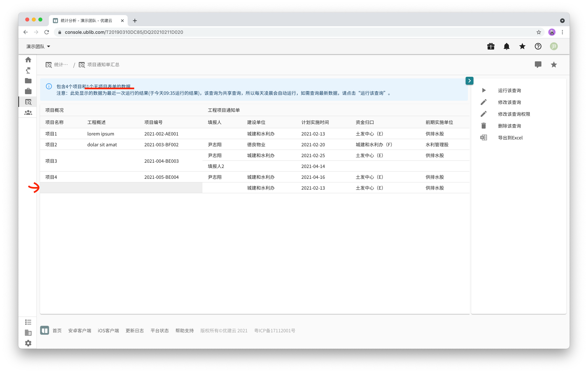This screenshot has height=373, width=588.
Task: Open the comment bubble icon
Action: tap(538, 65)
